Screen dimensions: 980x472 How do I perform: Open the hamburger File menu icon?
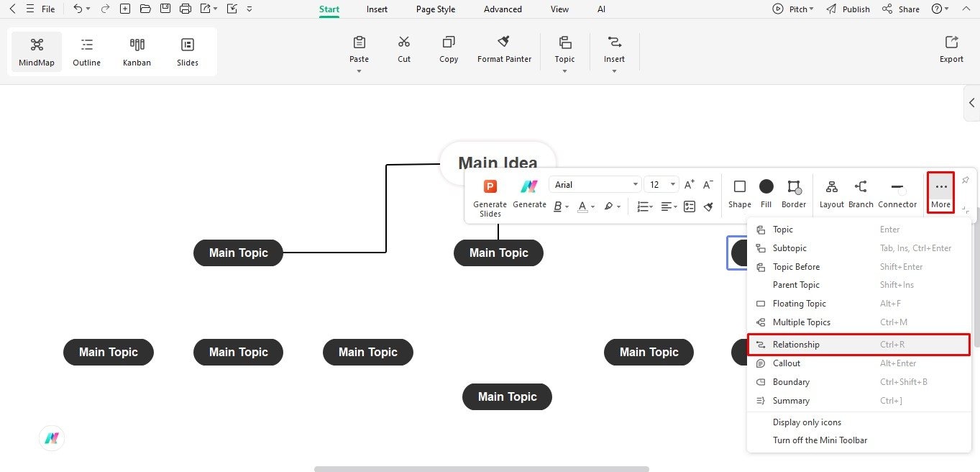[30, 9]
